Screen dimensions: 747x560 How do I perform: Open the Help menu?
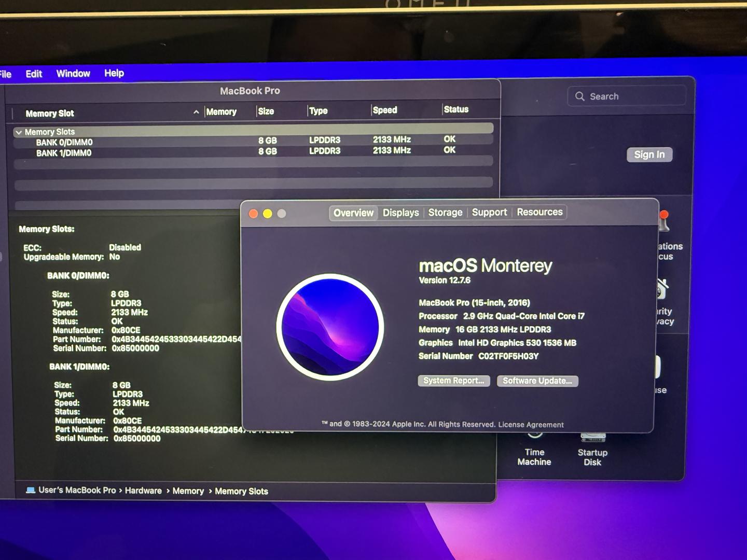click(x=114, y=73)
